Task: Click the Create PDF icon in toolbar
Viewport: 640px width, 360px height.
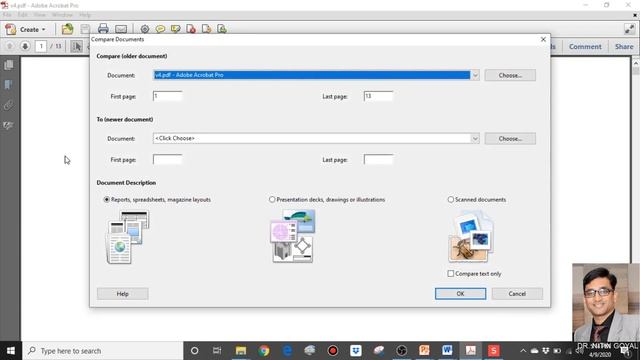Action: [11, 29]
